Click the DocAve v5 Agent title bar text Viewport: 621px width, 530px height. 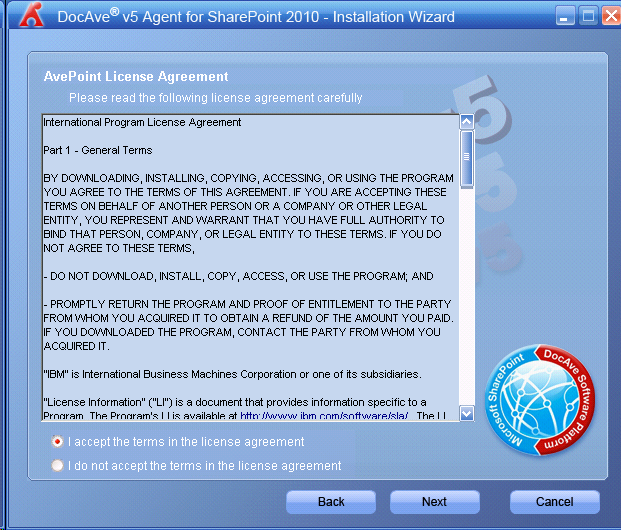(x=255, y=16)
